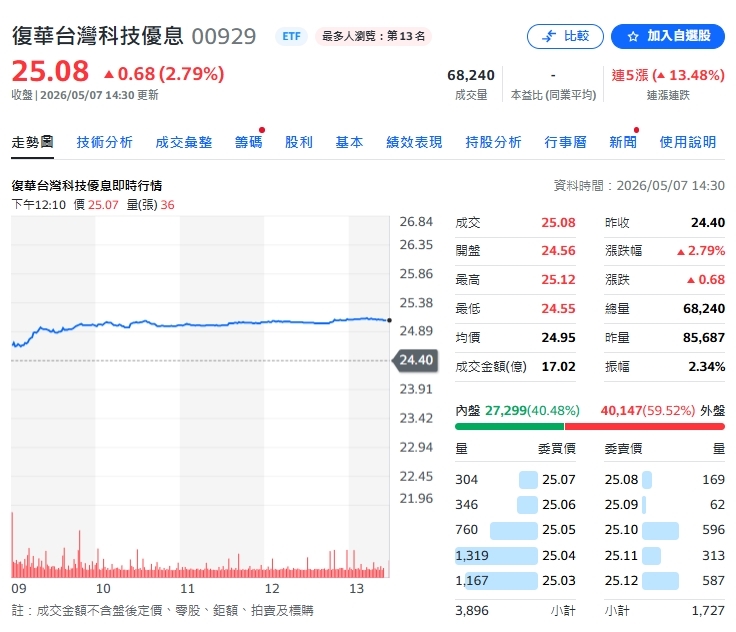Click ask price 25.08 in order book
This screenshot has height=632, width=736.
(621, 479)
